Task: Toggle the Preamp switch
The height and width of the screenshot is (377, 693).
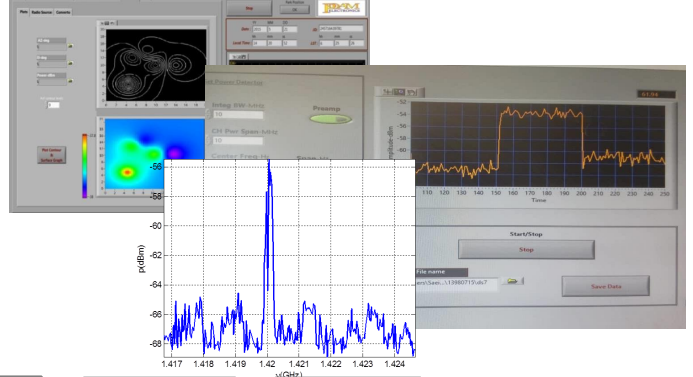Action: [x=331, y=119]
